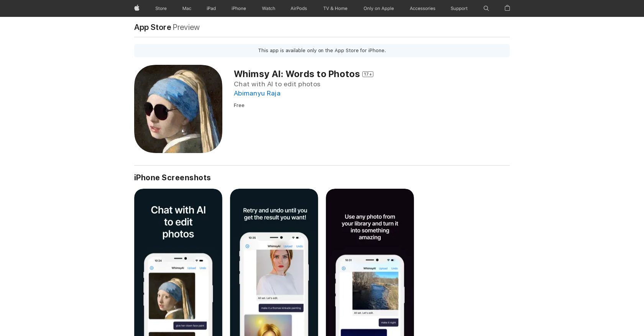This screenshot has height=336, width=644.
Task: Open the Mac menu item
Action: (x=187, y=8)
